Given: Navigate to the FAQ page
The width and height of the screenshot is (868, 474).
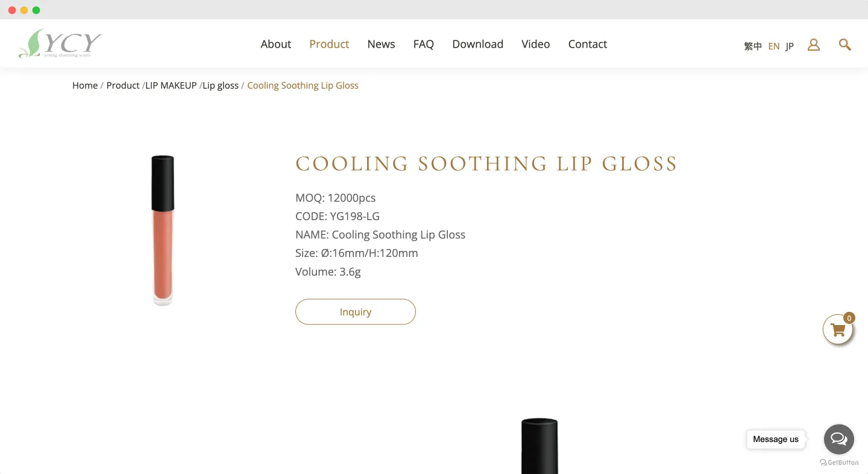Looking at the screenshot, I should (424, 44).
